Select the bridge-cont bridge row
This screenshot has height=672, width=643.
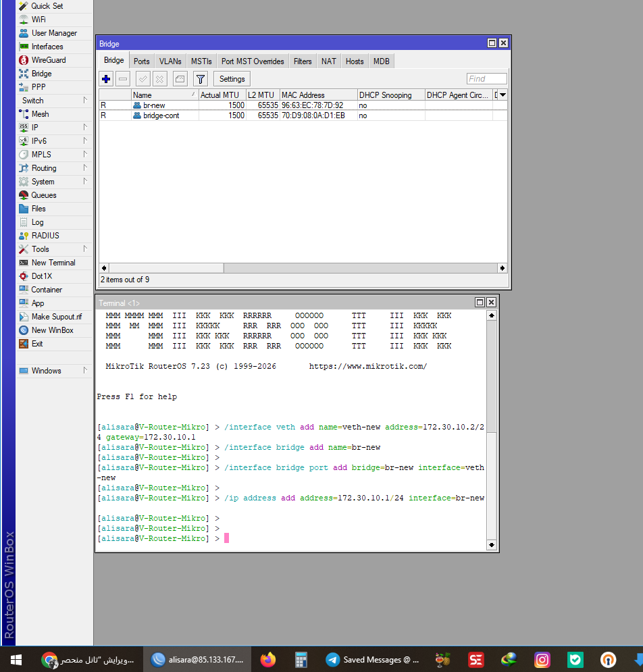click(303, 115)
